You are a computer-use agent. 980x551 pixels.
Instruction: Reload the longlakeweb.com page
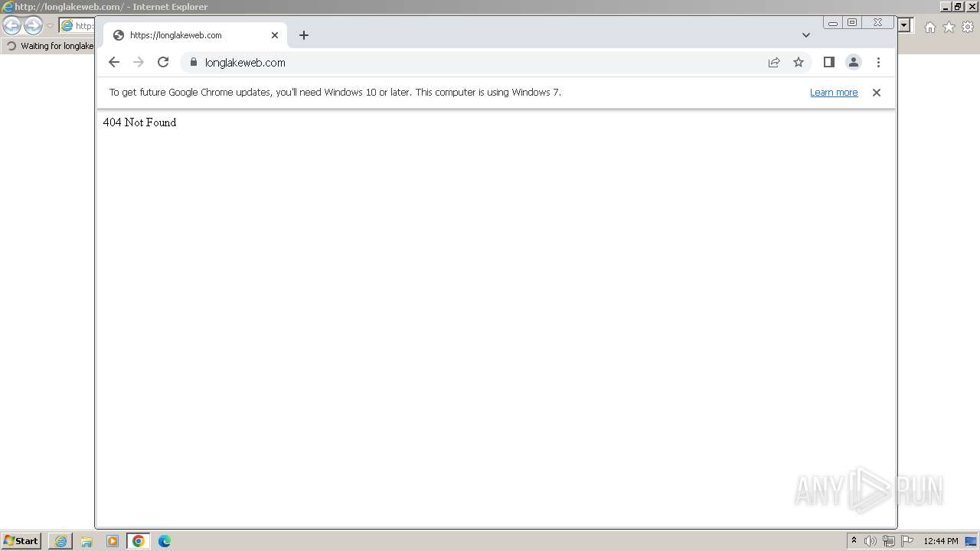click(163, 63)
